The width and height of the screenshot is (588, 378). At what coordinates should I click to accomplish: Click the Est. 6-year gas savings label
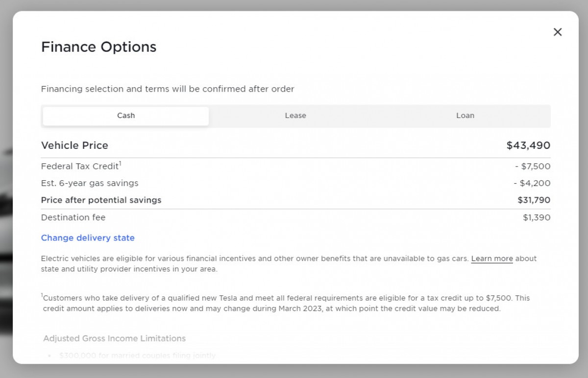pyautogui.click(x=90, y=184)
